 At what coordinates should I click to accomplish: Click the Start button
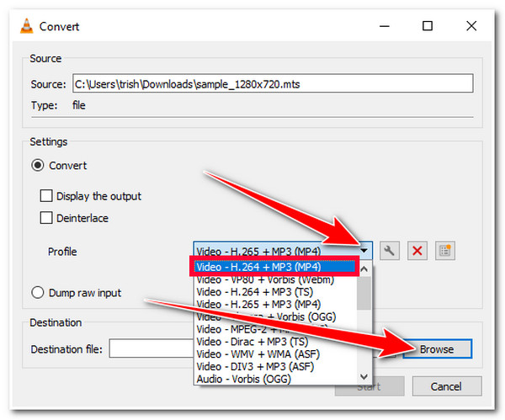pyautogui.click(x=369, y=386)
